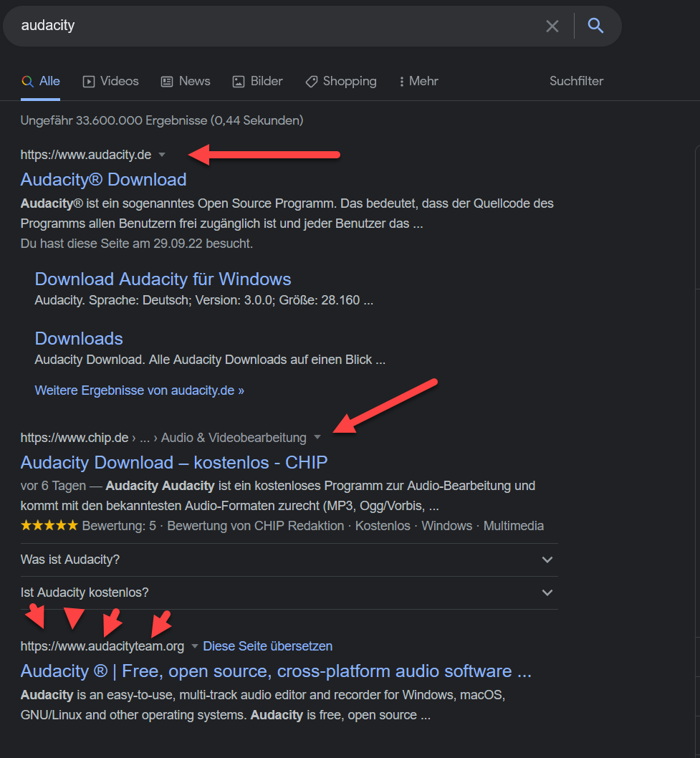This screenshot has height=758, width=700.
Task: Click 'Du hast diese Seite am 29.09.22 besucht'
Action: click(x=137, y=243)
